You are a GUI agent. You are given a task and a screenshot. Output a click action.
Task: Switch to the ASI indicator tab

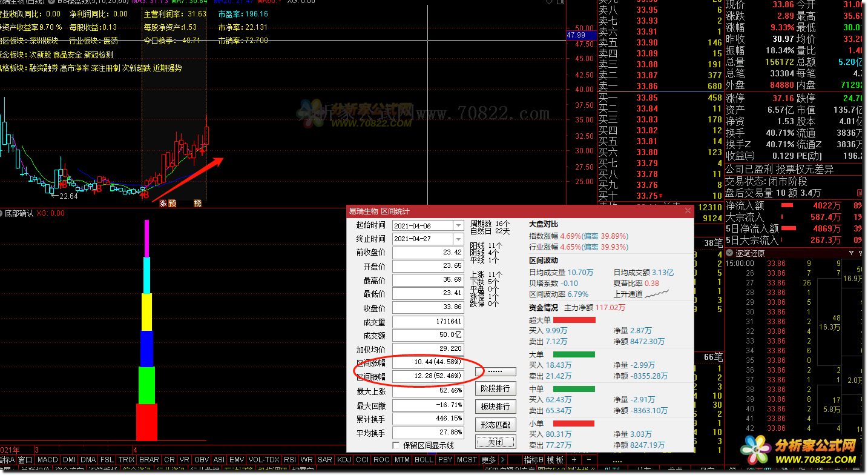[x=219, y=460]
